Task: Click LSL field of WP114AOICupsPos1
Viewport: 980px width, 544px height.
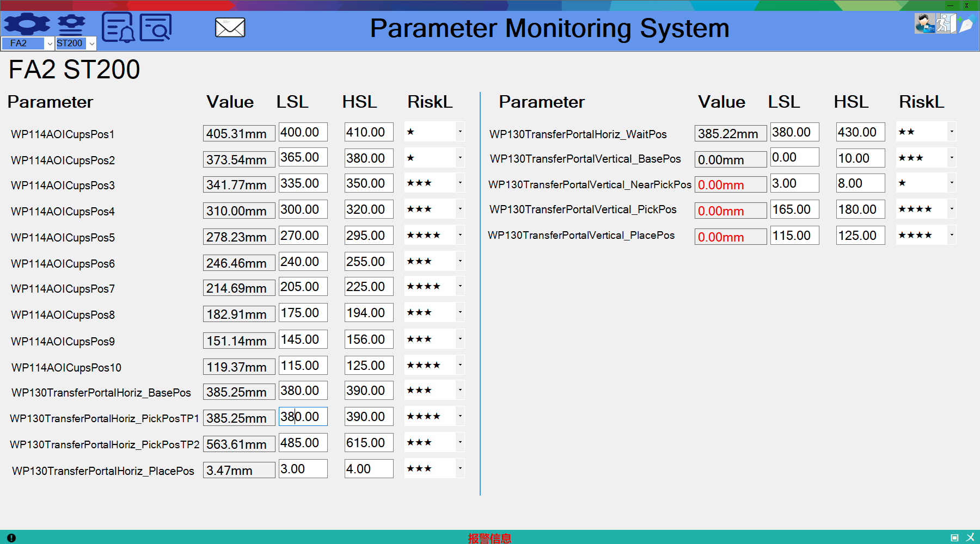Action: tap(303, 132)
